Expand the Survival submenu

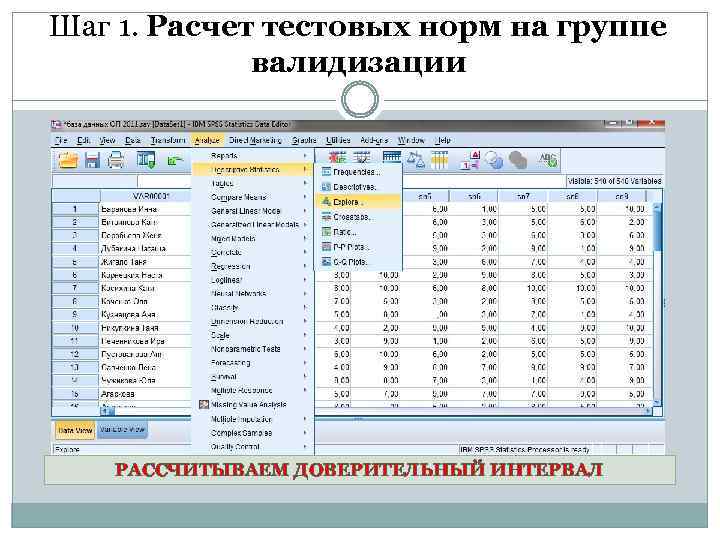253,377
